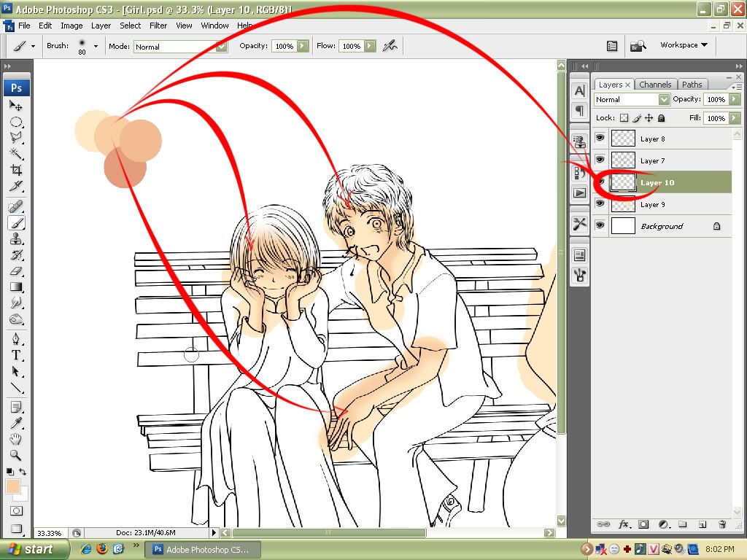Click the Delete layer trash icon

pyautogui.click(x=722, y=524)
